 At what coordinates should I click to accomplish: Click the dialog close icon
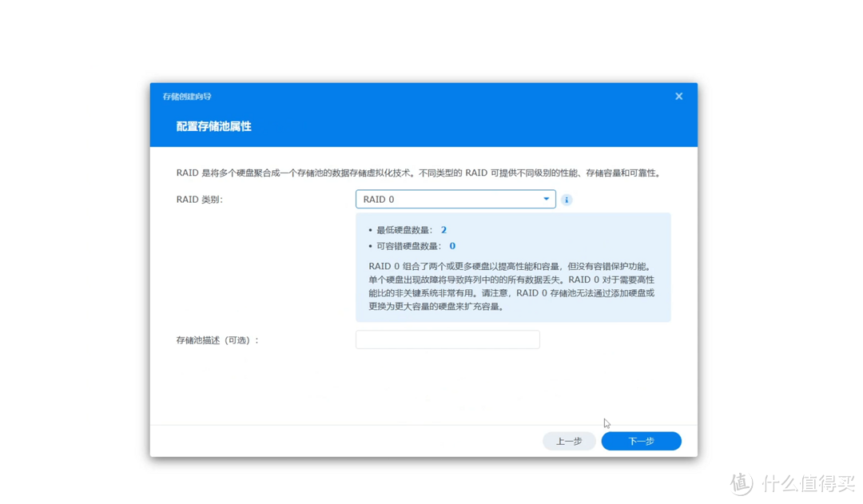678,96
